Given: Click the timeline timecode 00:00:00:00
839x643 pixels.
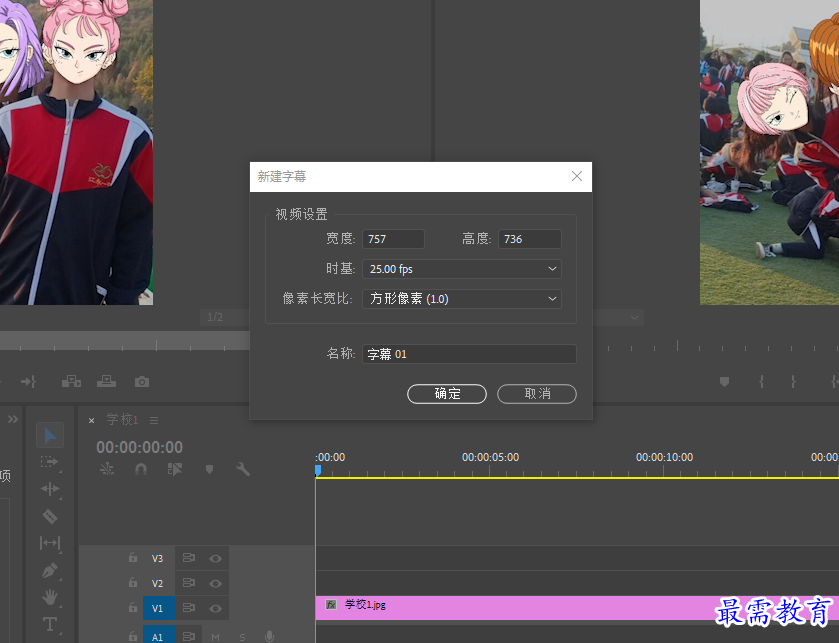Looking at the screenshot, I should pyautogui.click(x=139, y=447).
